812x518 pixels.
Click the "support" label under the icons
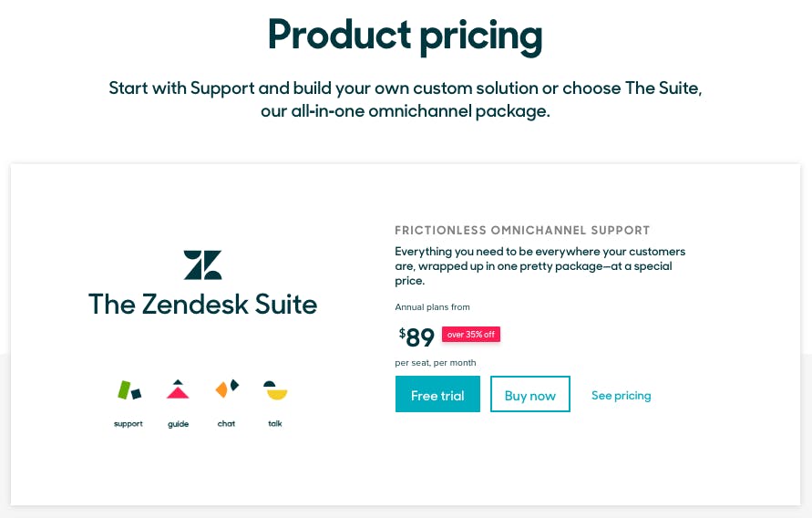pos(128,424)
